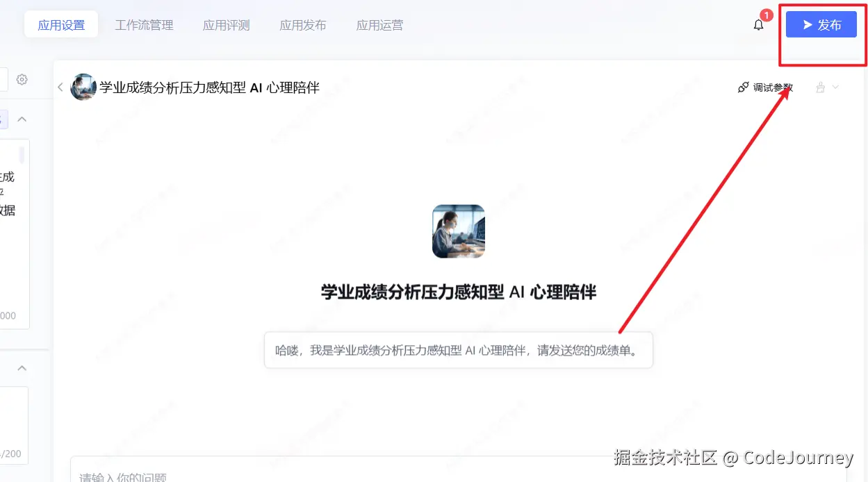Click the send arrow inside the 发布 button
This screenshot has height=482, width=868.
click(x=808, y=24)
